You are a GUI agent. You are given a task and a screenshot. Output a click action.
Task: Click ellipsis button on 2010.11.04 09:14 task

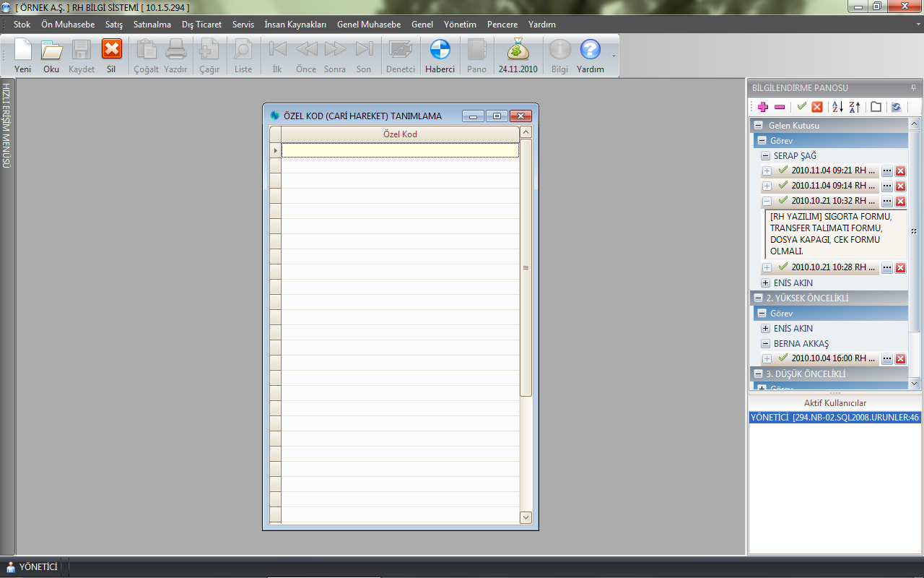[x=887, y=186]
